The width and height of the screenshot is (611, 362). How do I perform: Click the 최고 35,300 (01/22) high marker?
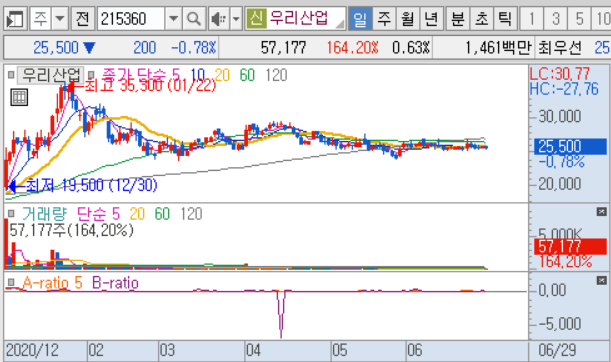pos(150,85)
